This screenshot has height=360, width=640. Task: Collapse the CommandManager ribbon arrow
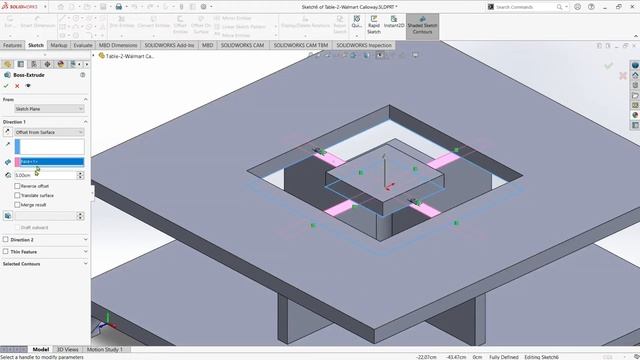coord(636,36)
